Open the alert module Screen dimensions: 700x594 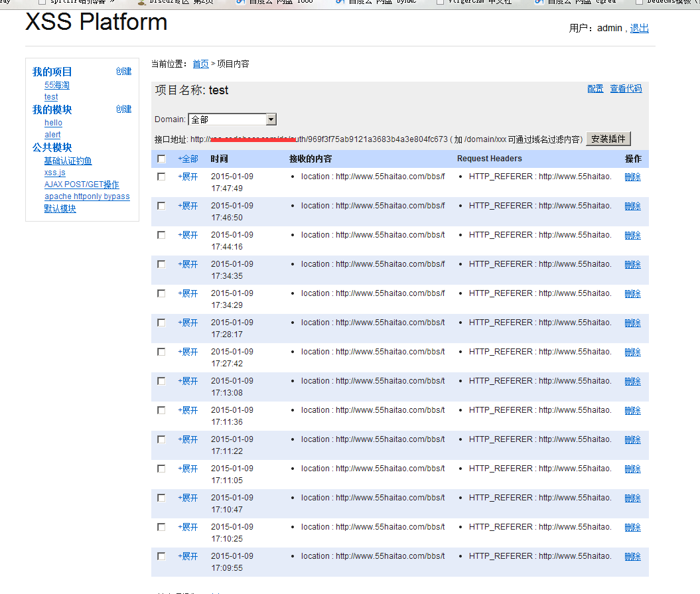52,135
